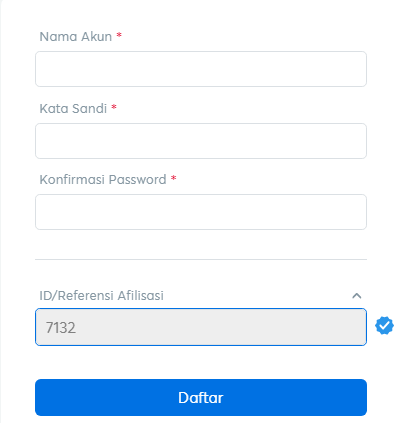395x423 pixels.
Task: Focus the Konfirmasi Password input field
Action: click(201, 212)
